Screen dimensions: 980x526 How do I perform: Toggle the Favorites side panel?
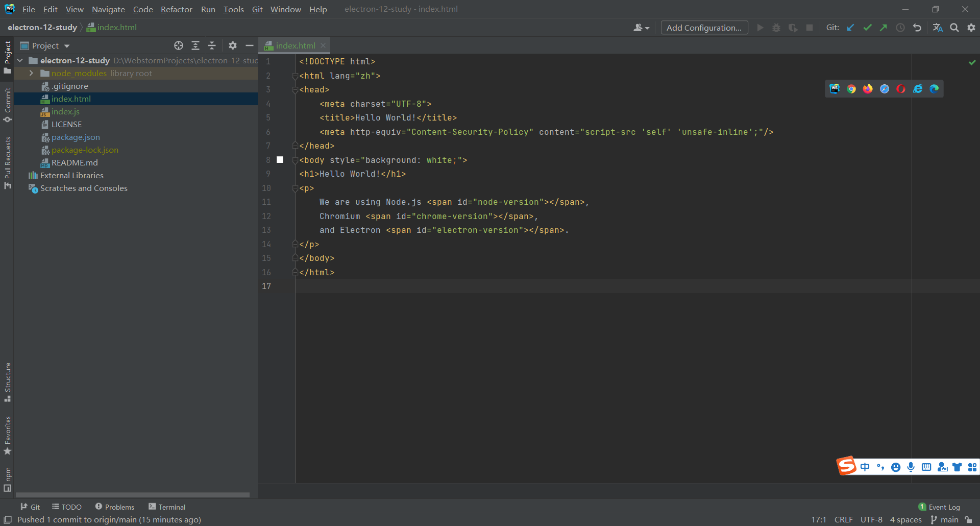pyautogui.click(x=7, y=436)
